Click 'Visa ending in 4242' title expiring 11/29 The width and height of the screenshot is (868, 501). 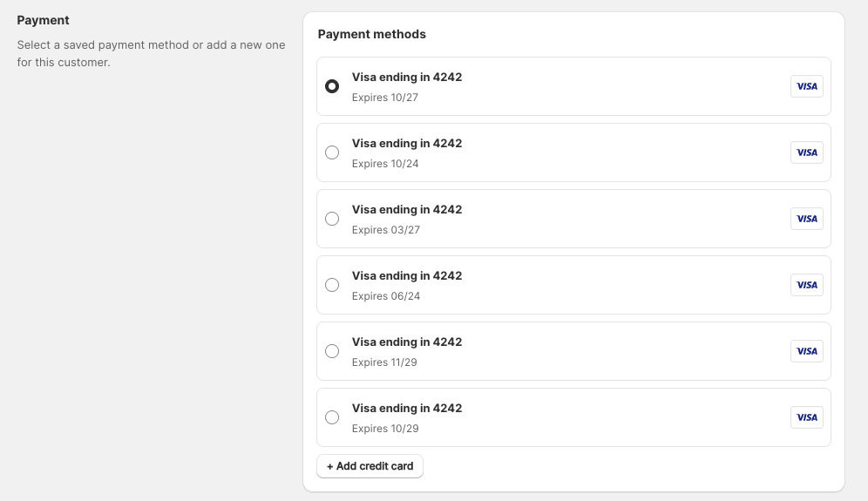coord(407,342)
